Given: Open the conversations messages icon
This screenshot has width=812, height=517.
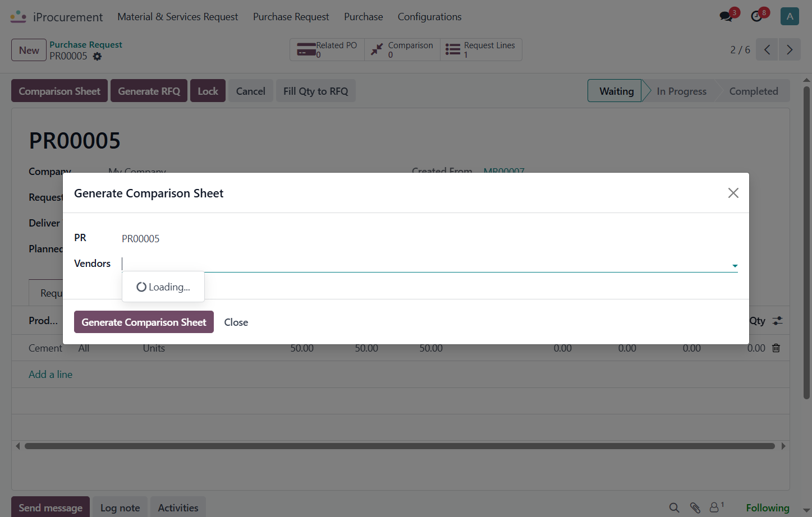Looking at the screenshot, I should [726, 16].
